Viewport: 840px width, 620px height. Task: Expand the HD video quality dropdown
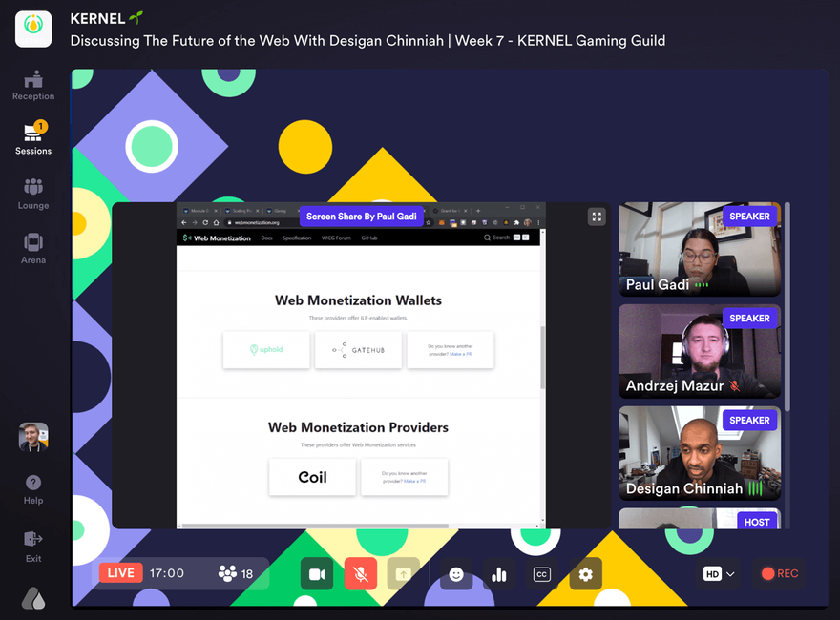720,574
